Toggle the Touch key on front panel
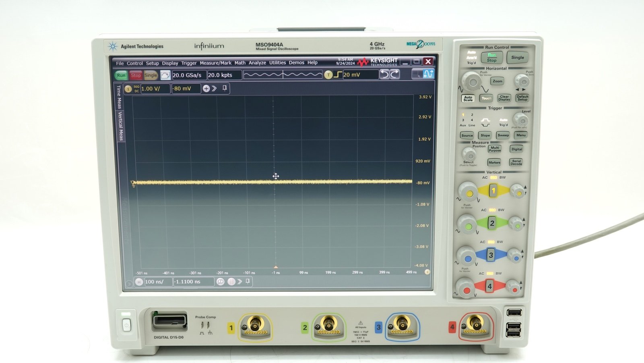 tap(487, 98)
